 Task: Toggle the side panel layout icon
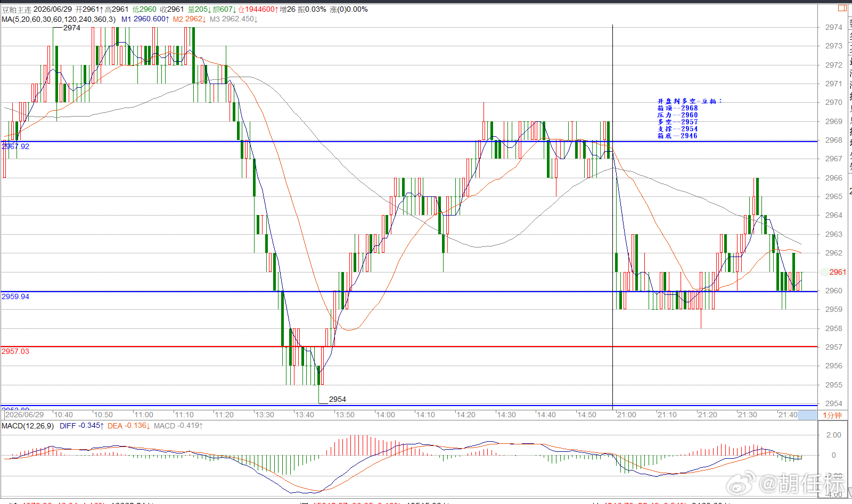tap(842, 8)
